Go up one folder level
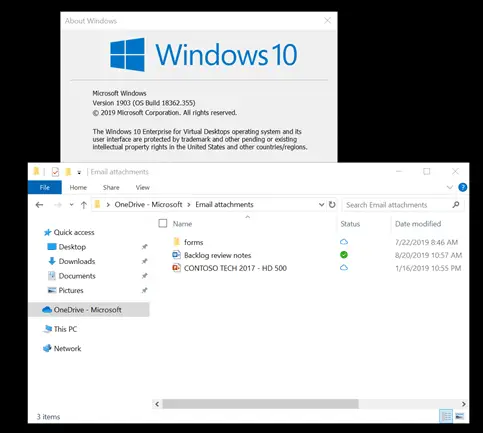Screen dimensions: 483x433 click(x=84, y=205)
